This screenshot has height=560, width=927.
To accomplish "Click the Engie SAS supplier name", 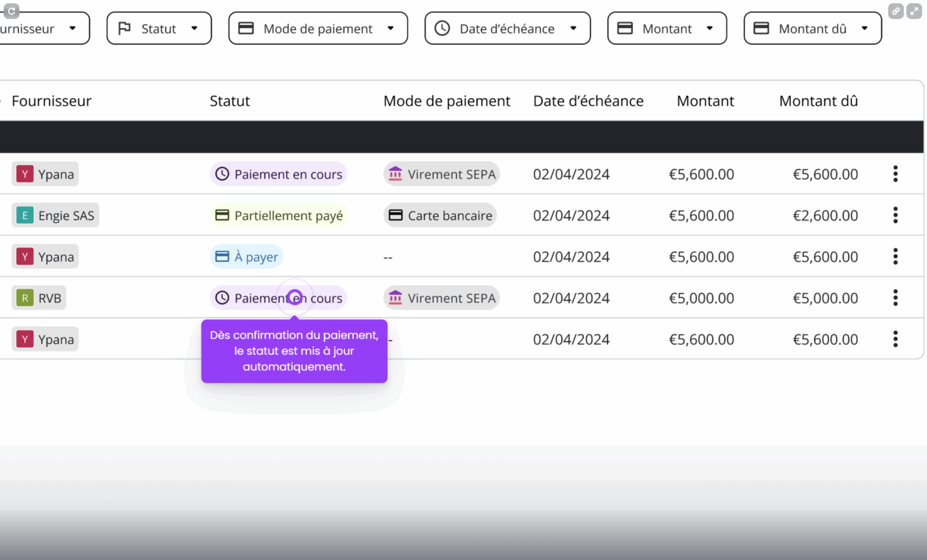I will coord(66,216).
